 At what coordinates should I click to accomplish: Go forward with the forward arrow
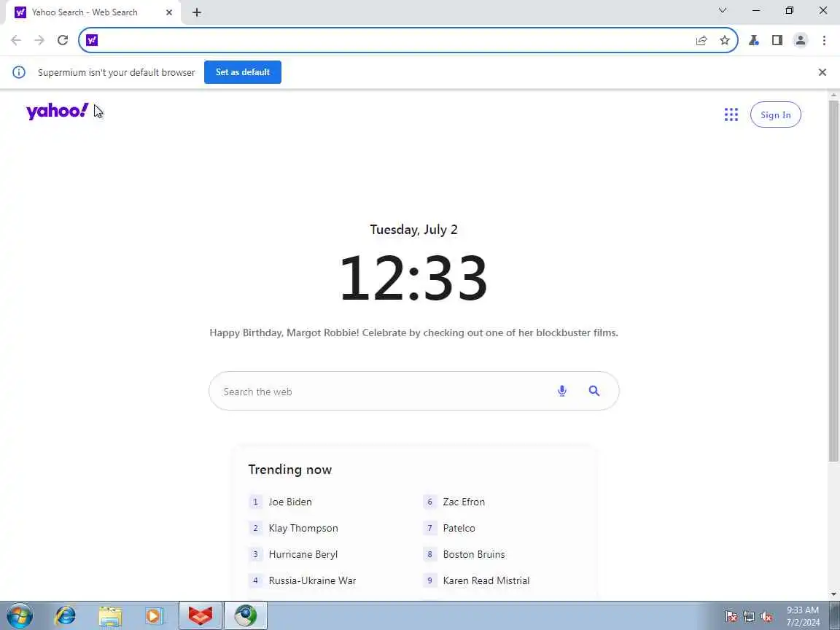click(x=39, y=40)
